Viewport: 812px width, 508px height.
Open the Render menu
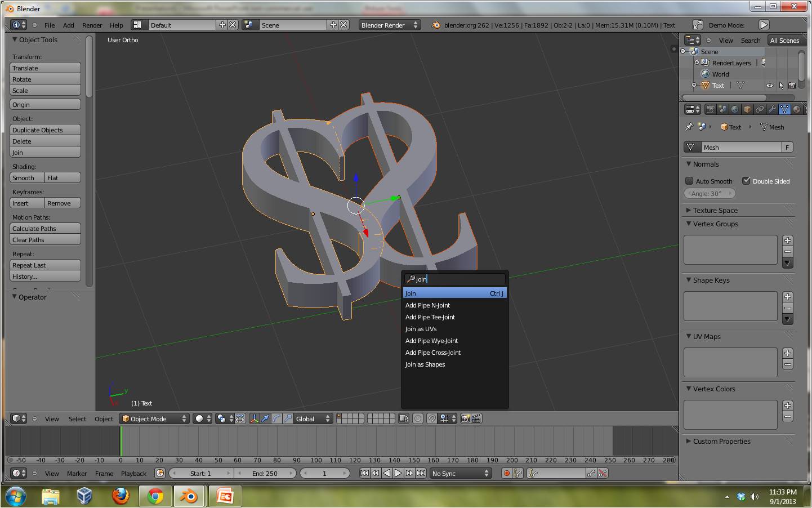[x=92, y=25]
